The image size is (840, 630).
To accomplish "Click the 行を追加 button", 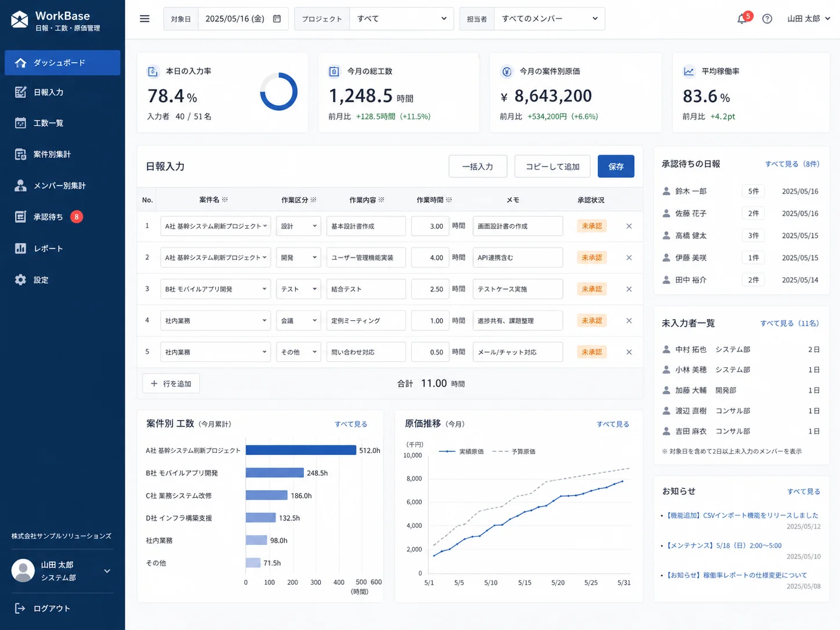I will pos(171,383).
